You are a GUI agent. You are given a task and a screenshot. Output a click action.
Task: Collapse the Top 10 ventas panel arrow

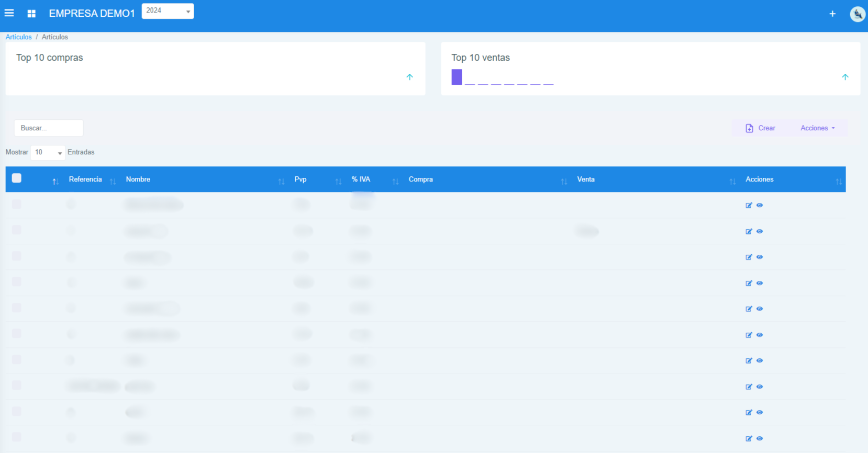click(x=845, y=77)
